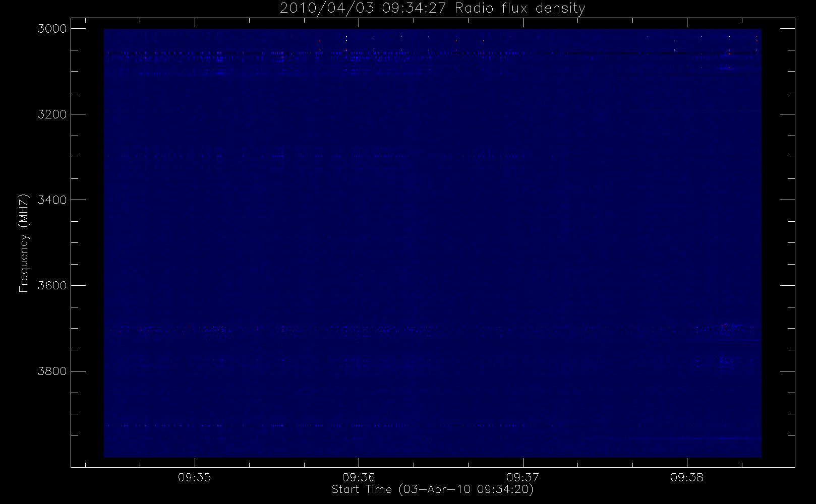This screenshot has width=816, height=504.
Task: Click the 3400 frequency axis label
Action: [52, 200]
